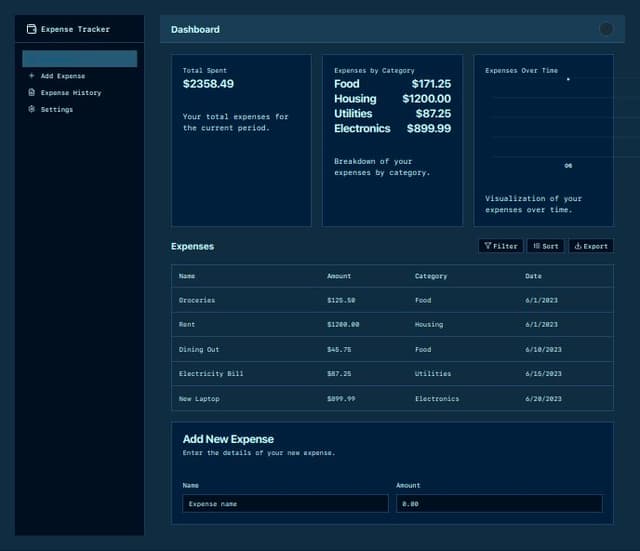Select the Rent expense row name

(x=187, y=324)
